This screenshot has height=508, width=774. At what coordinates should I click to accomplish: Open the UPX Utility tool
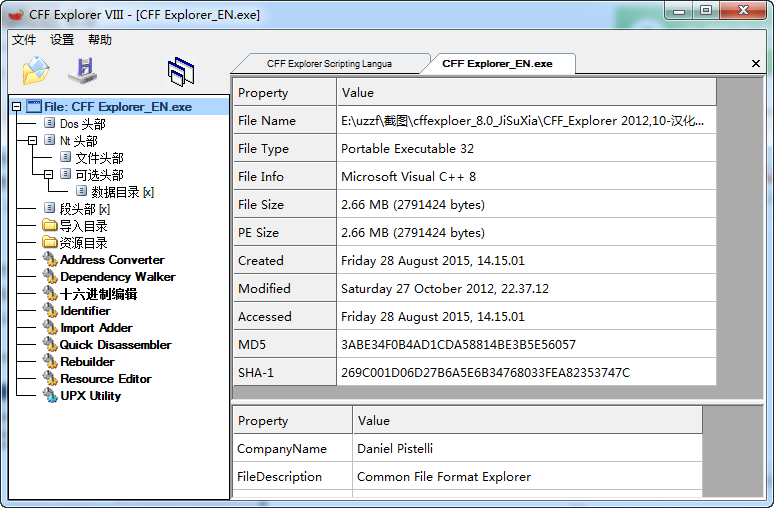coord(90,396)
